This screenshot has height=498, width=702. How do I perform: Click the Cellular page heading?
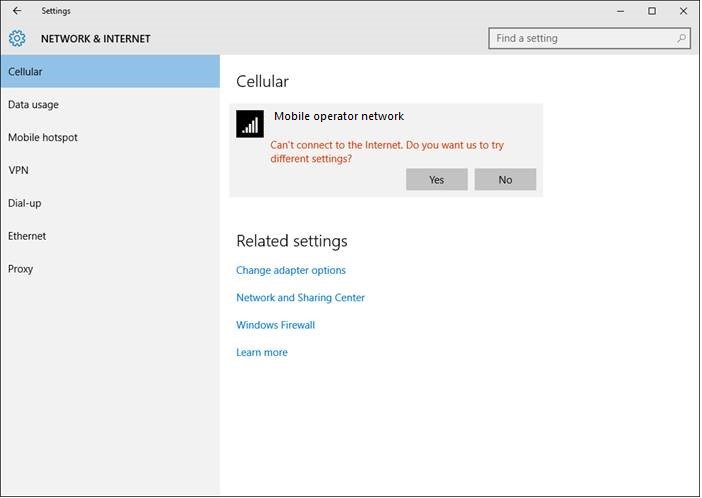[x=262, y=82]
